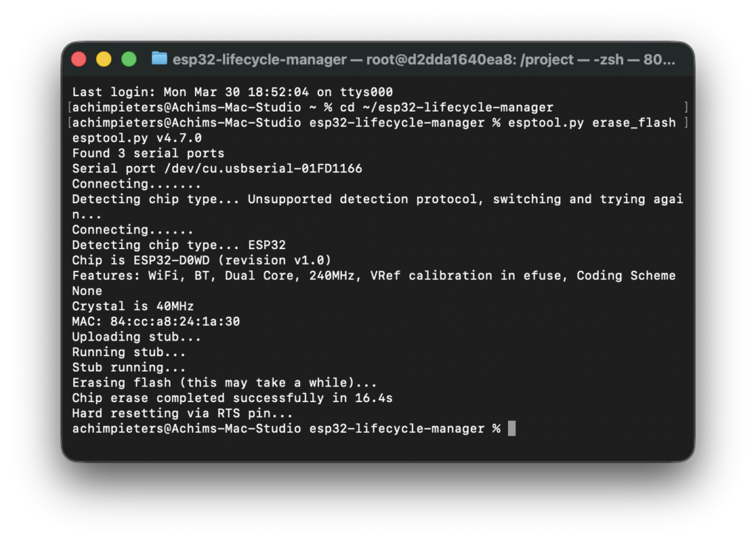This screenshot has width=756, height=543.
Task: Close the Terminal window with red button
Action: (79, 59)
